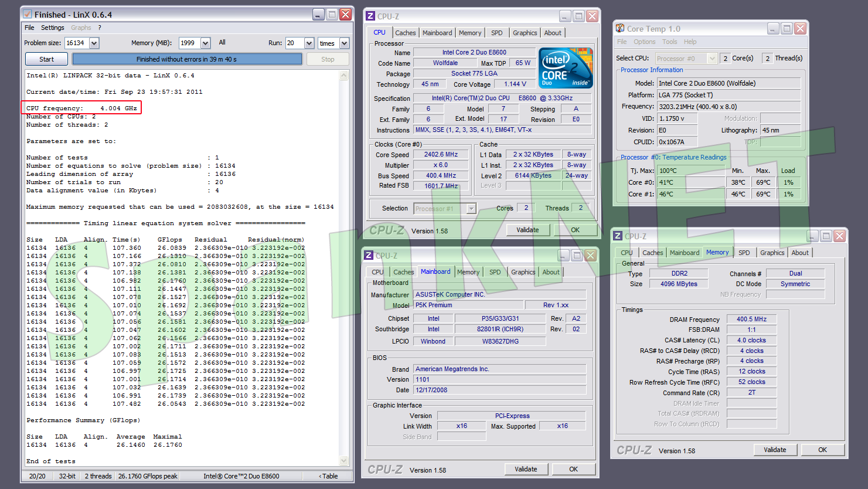This screenshot has width=868, height=489.
Task: Click the 20/20 status bar entry
Action: (38, 476)
